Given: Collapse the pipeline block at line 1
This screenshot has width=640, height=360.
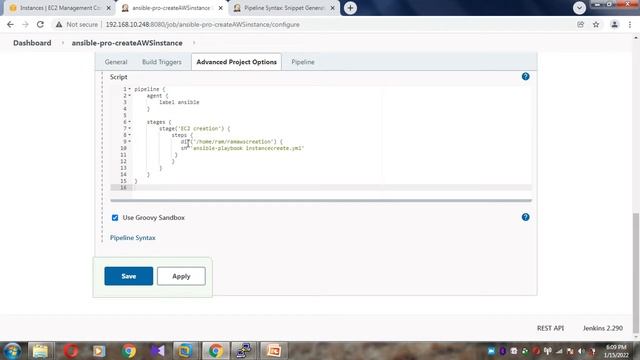Looking at the screenshot, I should click(130, 89).
